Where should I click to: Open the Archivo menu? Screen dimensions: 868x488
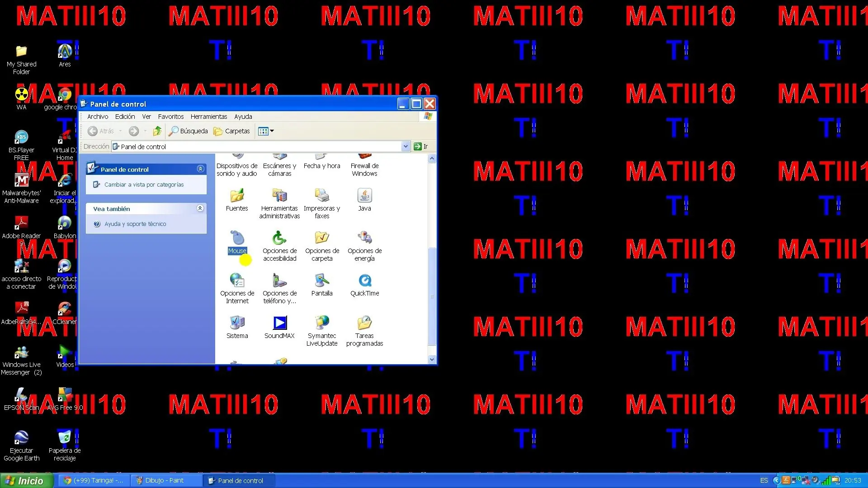point(98,117)
